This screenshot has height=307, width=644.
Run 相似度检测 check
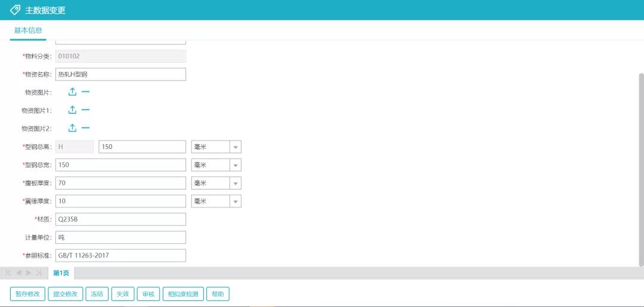(x=183, y=294)
